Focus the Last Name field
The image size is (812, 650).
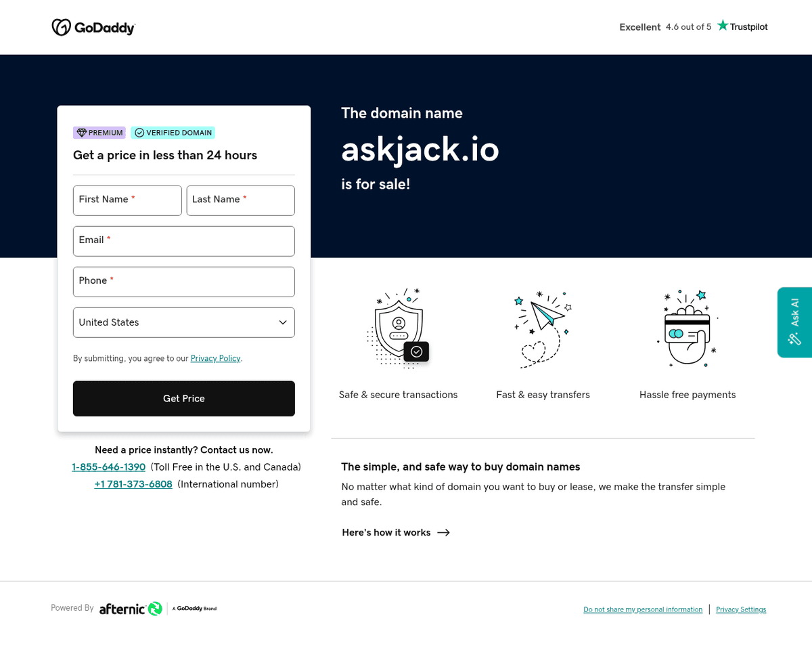(240, 200)
